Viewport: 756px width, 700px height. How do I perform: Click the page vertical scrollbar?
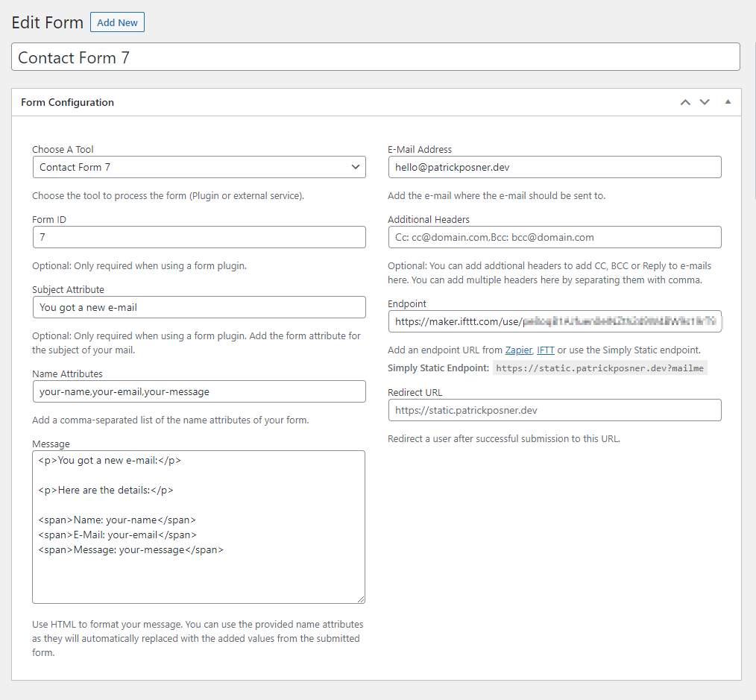754,121
